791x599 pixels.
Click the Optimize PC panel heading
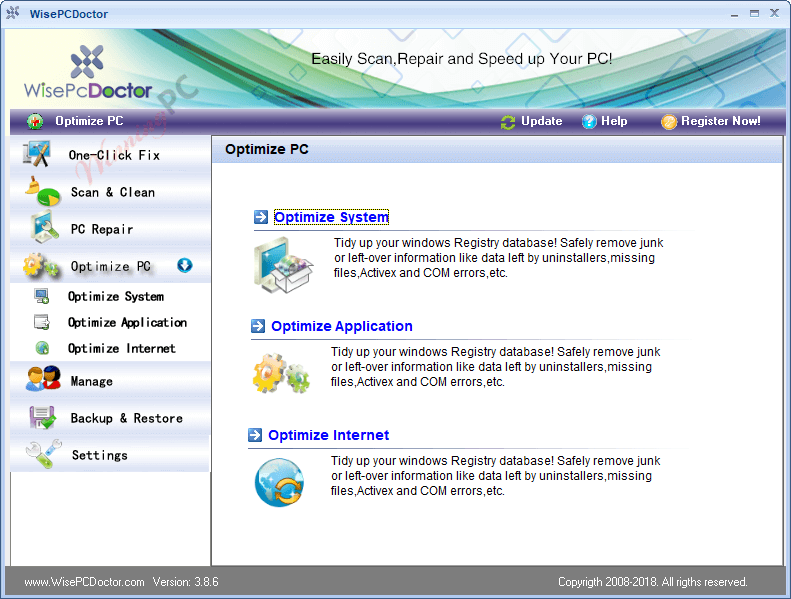(x=267, y=149)
